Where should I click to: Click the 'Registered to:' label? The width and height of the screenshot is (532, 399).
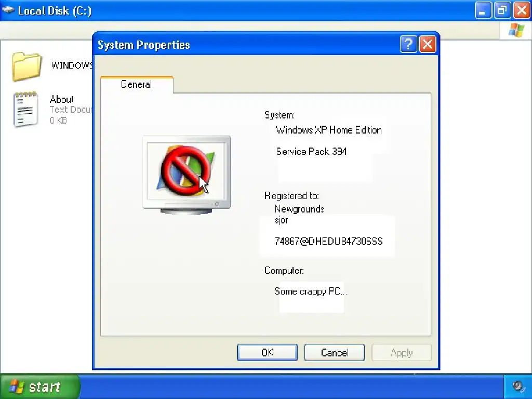point(291,196)
